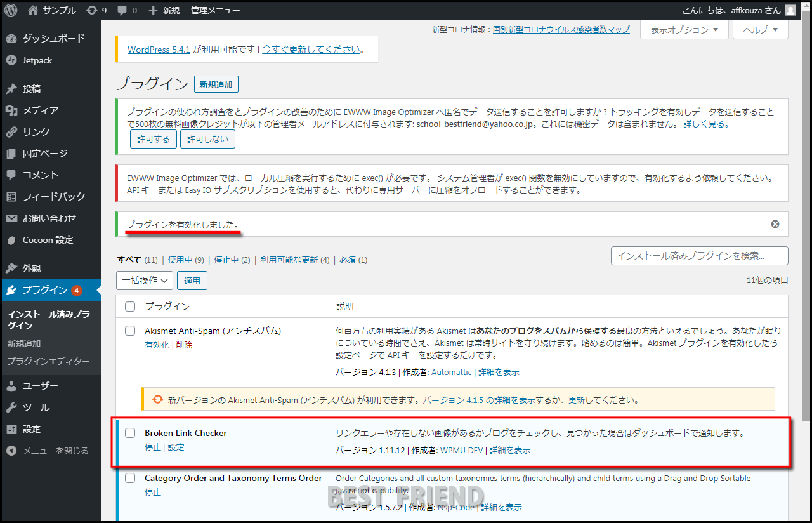The image size is (812, 523).
Task: Select the 停止中 (2) filter
Action: (x=232, y=260)
